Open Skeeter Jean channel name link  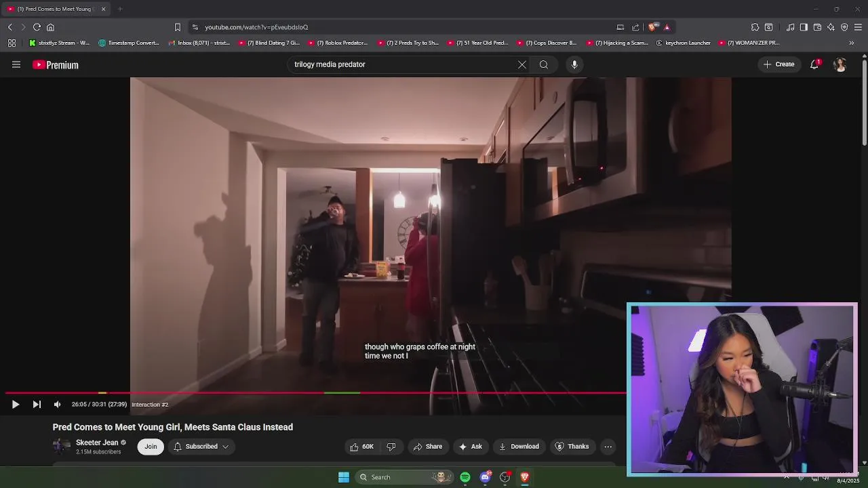[x=97, y=443]
